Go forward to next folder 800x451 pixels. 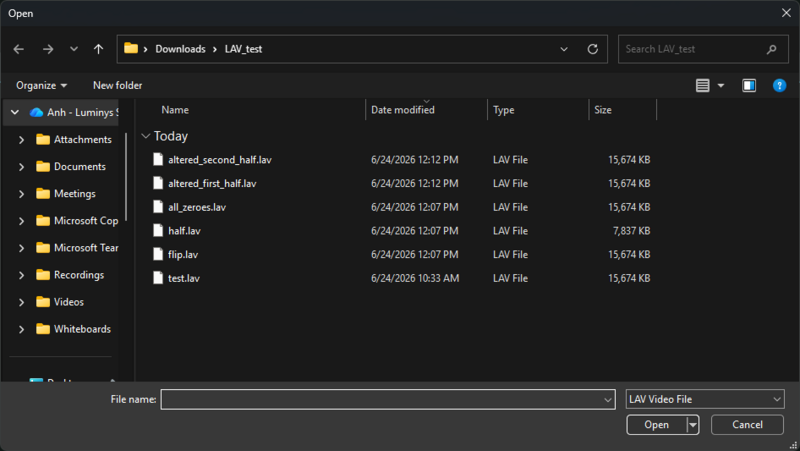coord(48,49)
